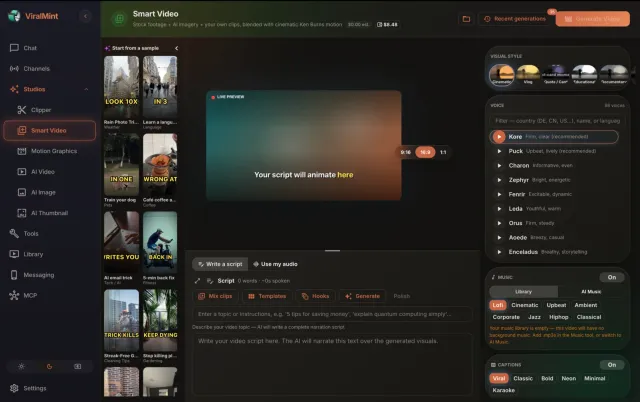640x402 pixels.
Task: Toggle the Music On switch
Action: pos(611,277)
